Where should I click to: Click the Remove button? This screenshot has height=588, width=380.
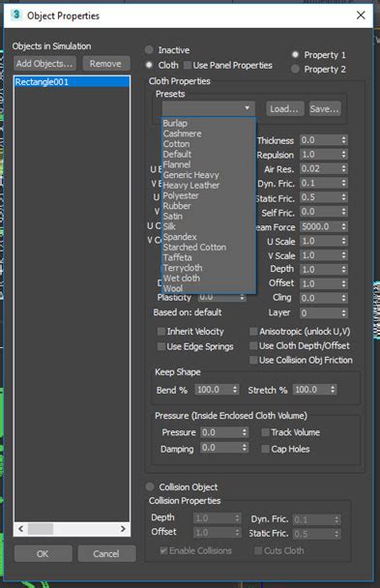[x=106, y=64]
